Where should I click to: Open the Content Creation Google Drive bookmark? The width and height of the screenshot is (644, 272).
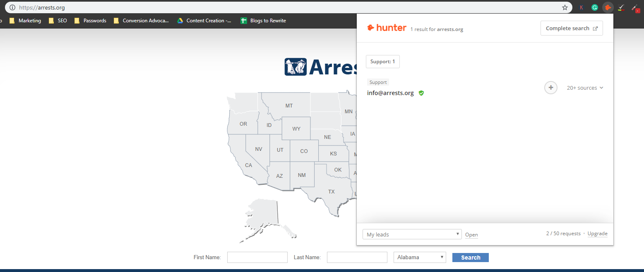click(x=204, y=21)
